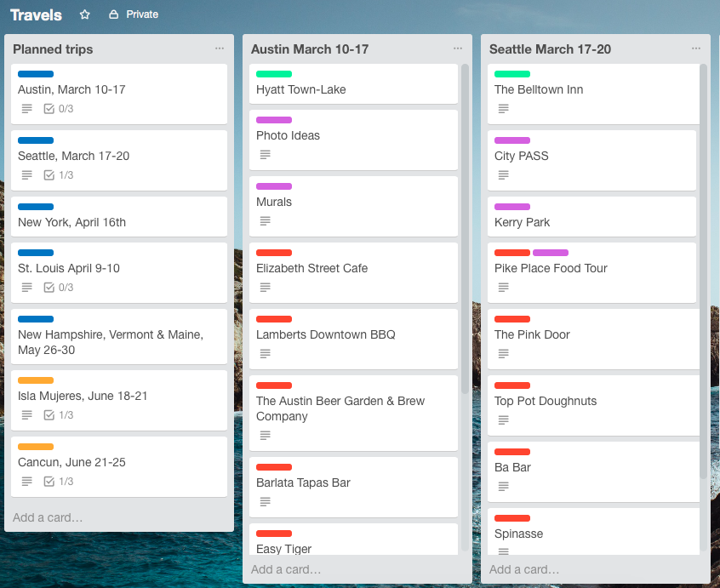Click description icon on Photo Ideas card
This screenshot has height=588, width=720.
tap(266, 155)
